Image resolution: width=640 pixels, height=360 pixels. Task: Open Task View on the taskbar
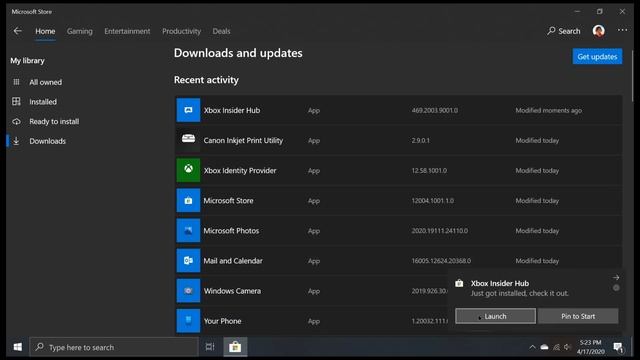(x=210, y=347)
